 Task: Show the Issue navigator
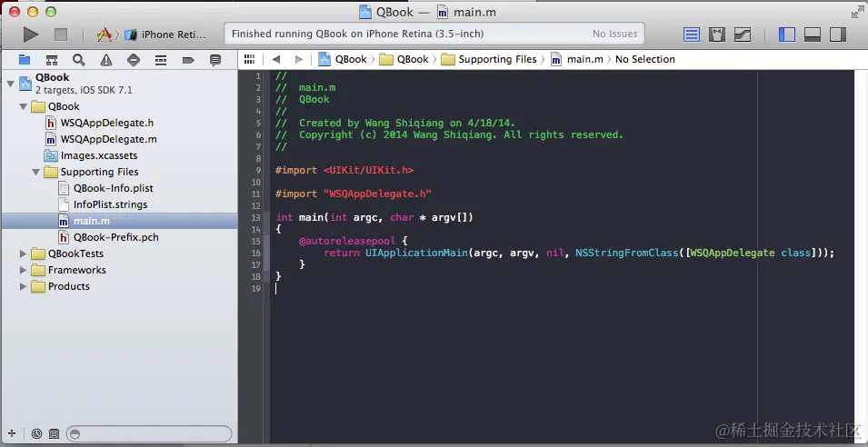106,60
